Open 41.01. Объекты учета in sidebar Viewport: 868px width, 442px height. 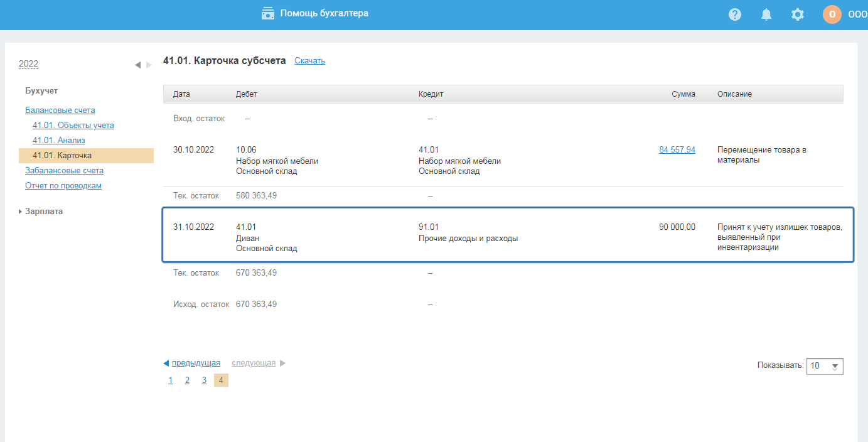(x=73, y=126)
